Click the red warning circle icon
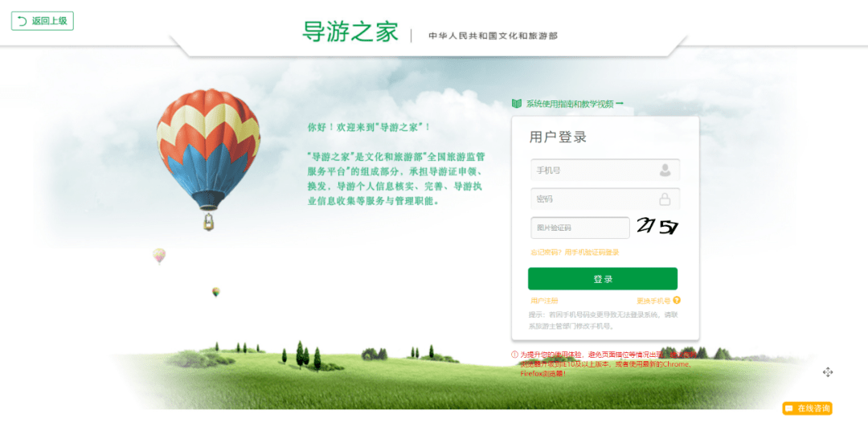868x431 pixels. pyautogui.click(x=514, y=354)
